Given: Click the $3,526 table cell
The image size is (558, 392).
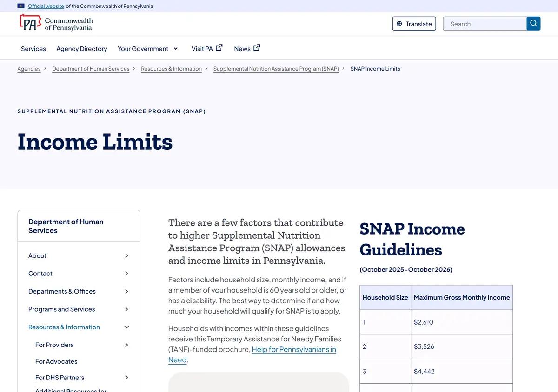Looking at the screenshot, I should [x=462, y=347].
